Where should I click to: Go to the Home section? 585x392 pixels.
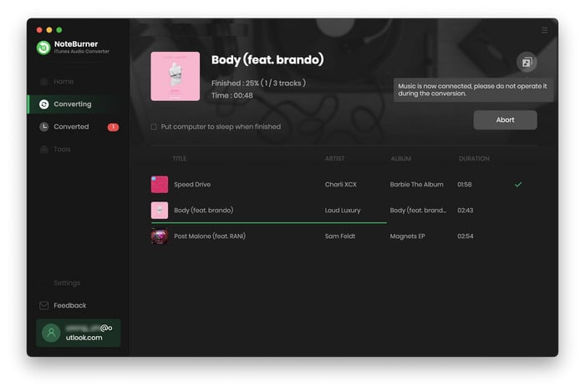pos(64,82)
